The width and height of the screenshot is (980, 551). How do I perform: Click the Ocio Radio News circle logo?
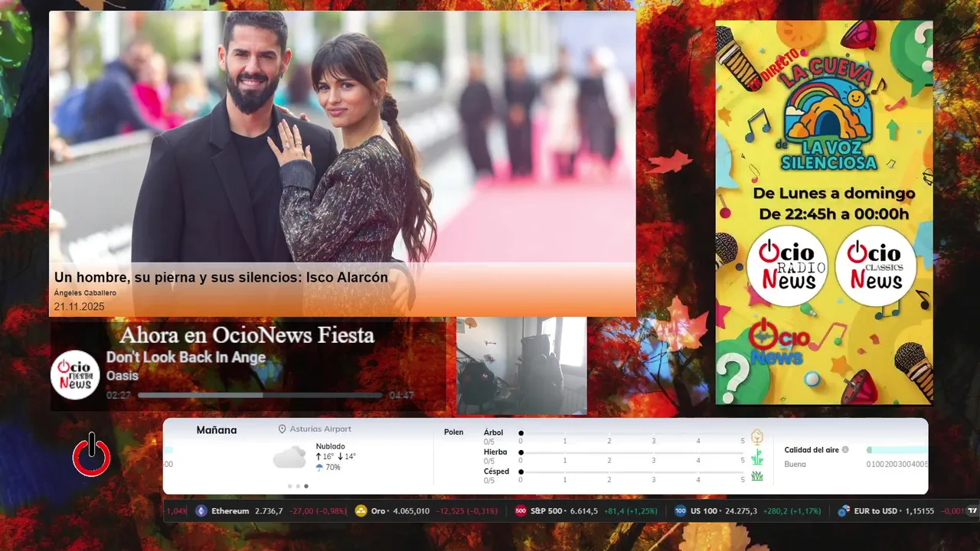pos(787,266)
